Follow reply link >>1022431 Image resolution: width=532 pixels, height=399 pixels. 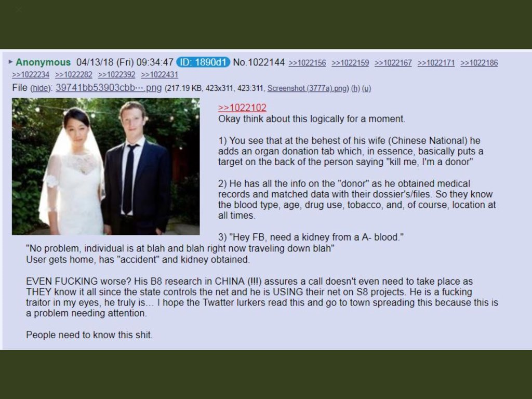point(159,75)
